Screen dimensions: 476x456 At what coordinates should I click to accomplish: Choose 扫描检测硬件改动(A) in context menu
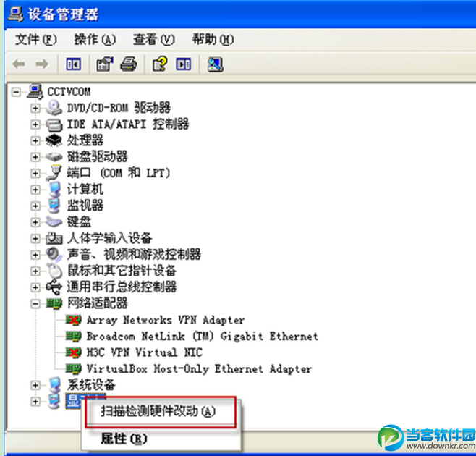[x=158, y=411]
